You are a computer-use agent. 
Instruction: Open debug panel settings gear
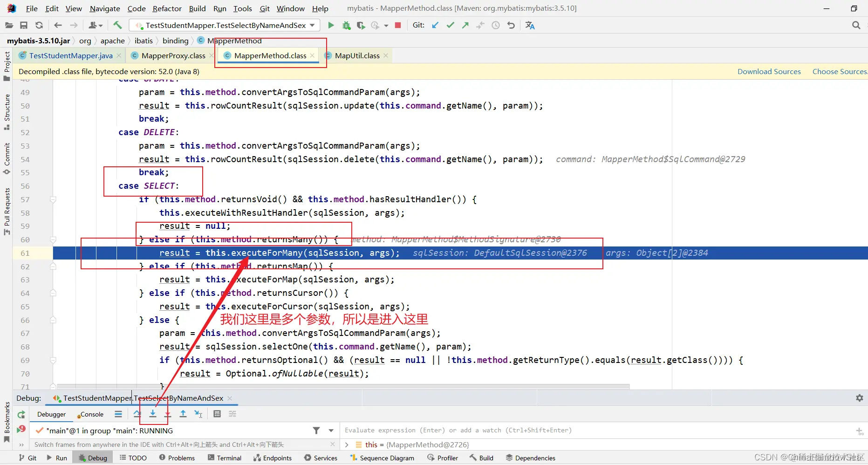[860, 398]
